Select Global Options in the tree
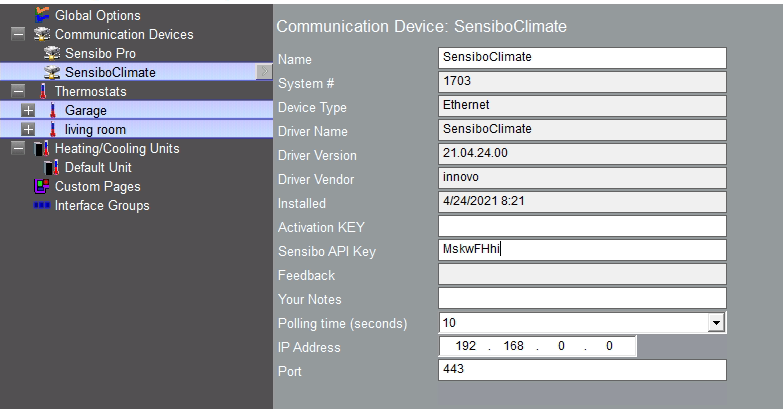The image size is (783, 409). tap(98, 15)
